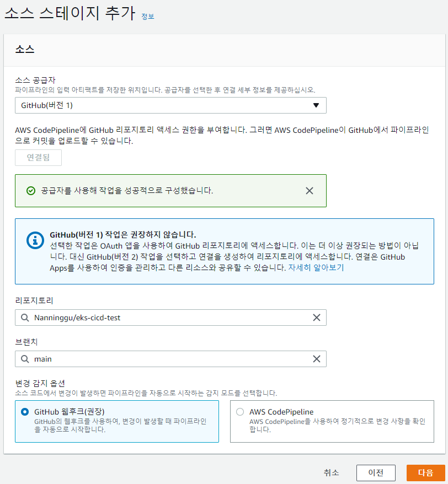
Task: Select AWS CodePipeline radio option
Action: pos(240,412)
